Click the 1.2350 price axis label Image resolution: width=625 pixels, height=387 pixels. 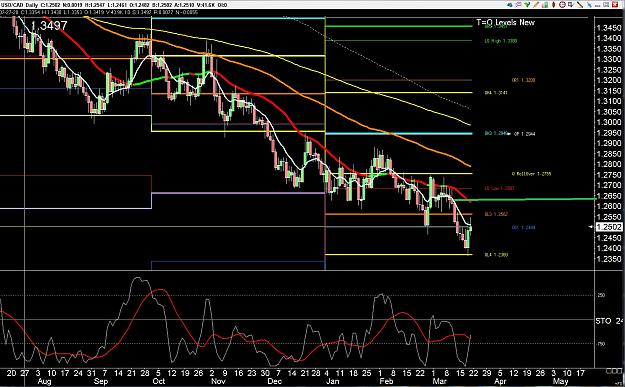(609, 259)
